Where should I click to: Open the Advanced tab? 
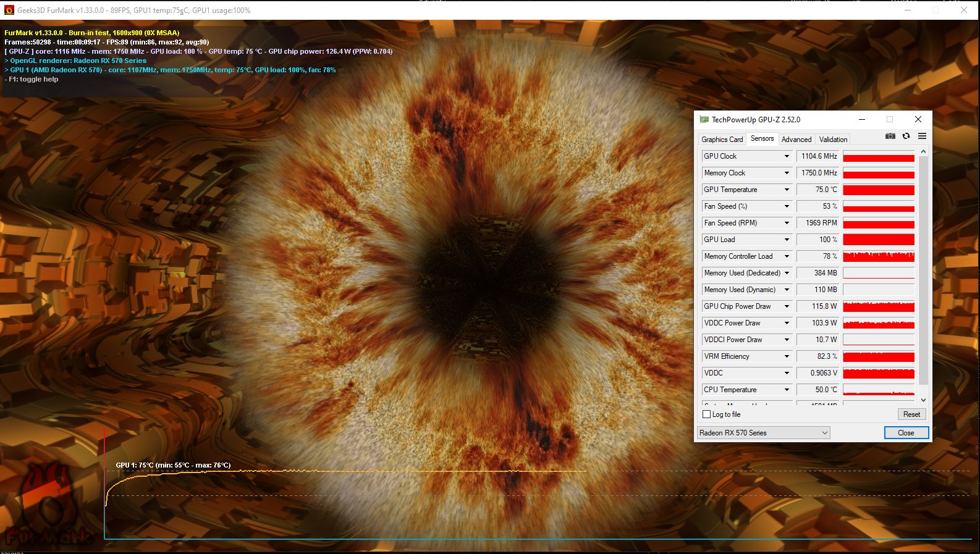coord(796,140)
